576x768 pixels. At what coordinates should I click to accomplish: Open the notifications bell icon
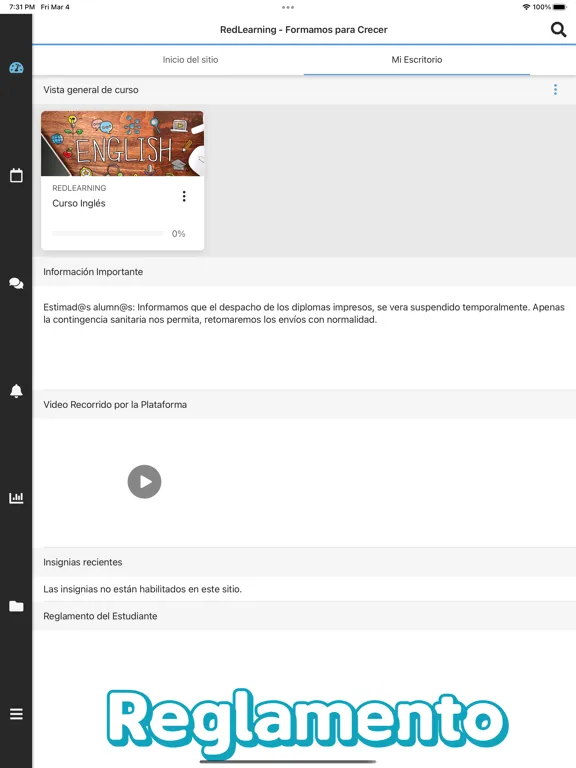tap(16, 391)
